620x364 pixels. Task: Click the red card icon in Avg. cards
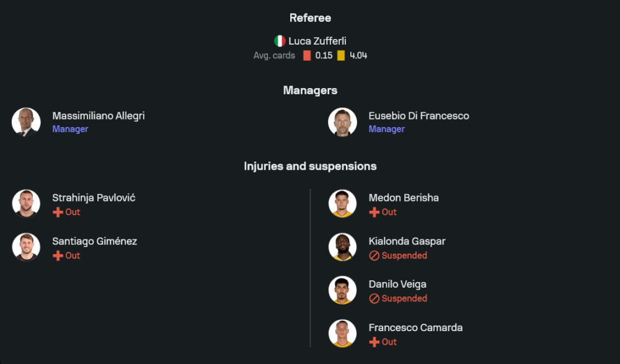point(307,55)
